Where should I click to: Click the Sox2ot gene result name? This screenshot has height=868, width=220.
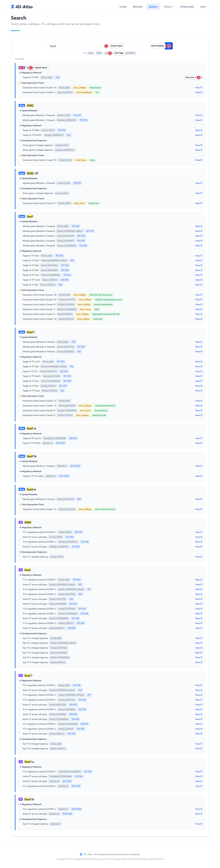point(31,489)
